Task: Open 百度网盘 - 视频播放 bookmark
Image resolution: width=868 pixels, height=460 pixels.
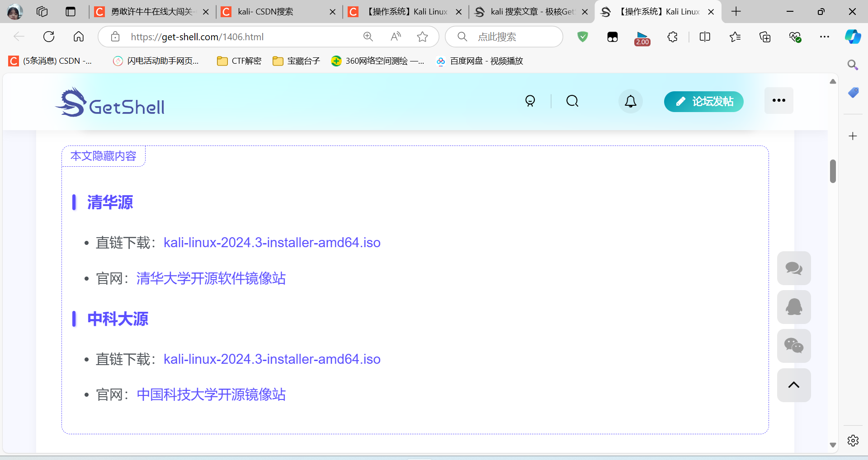Action: [x=480, y=61]
